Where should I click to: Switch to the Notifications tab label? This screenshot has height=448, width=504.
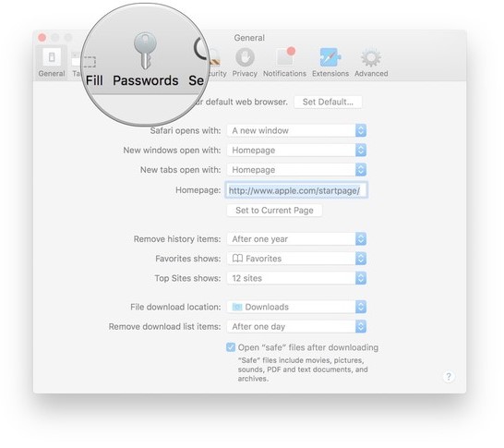(x=284, y=74)
